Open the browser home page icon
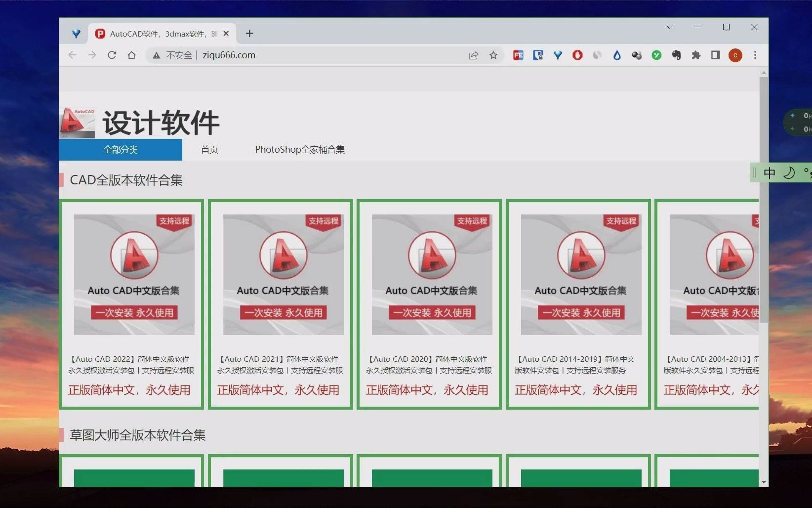 pos(131,55)
